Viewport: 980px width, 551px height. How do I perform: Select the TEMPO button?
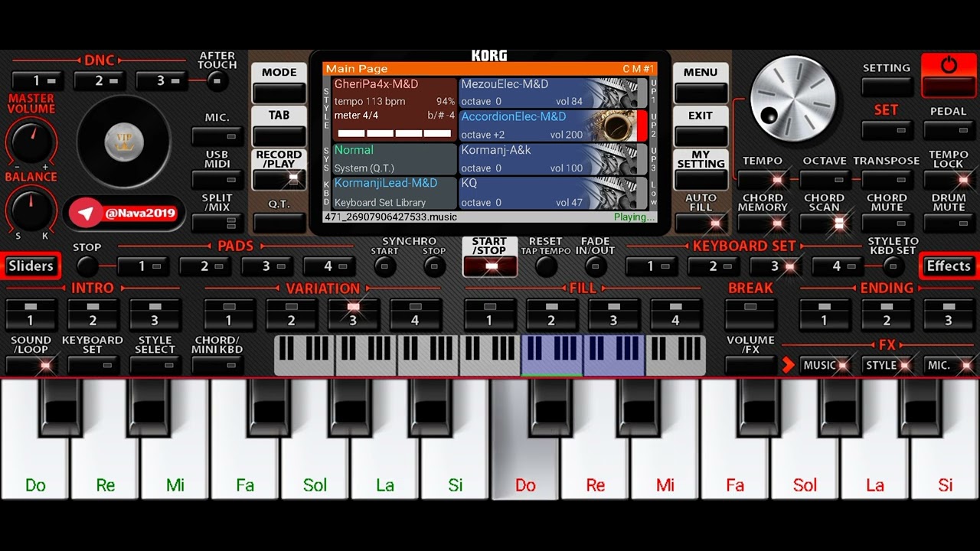point(763,180)
